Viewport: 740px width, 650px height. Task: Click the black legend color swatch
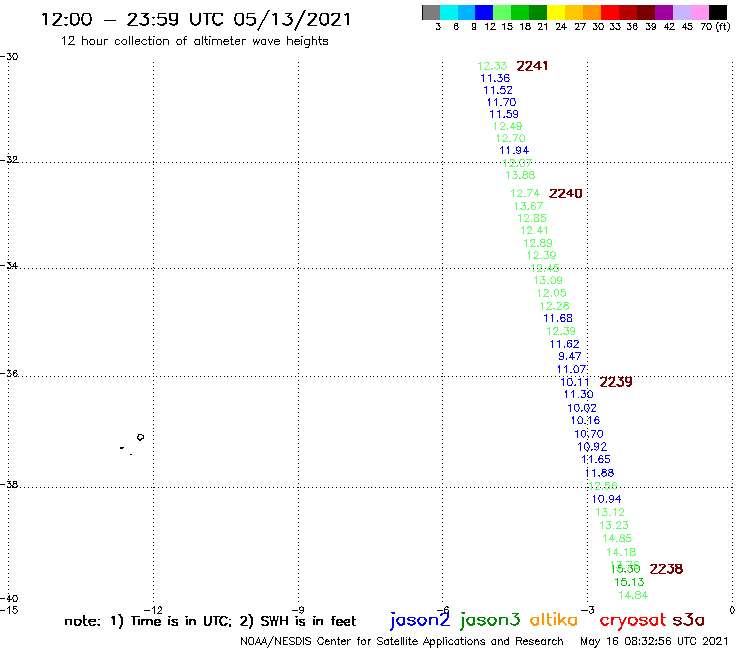click(718, 12)
